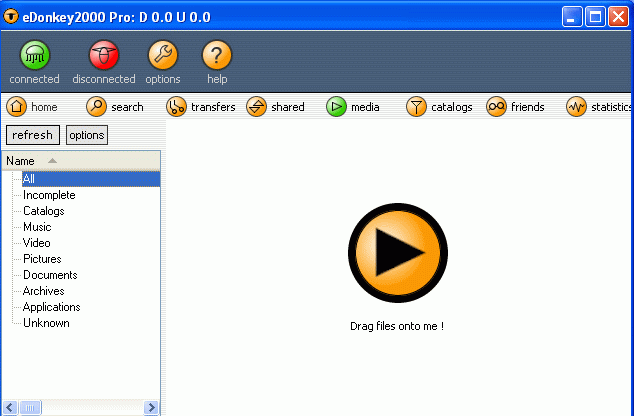
Task: Minimize the eDonkey2000 window
Action: (x=572, y=17)
